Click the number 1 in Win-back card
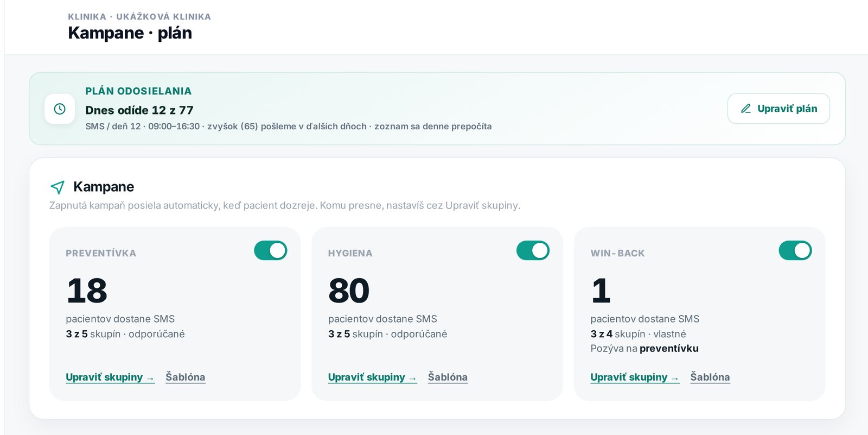Image resolution: width=868 pixels, height=435 pixels. coord(601,291)
